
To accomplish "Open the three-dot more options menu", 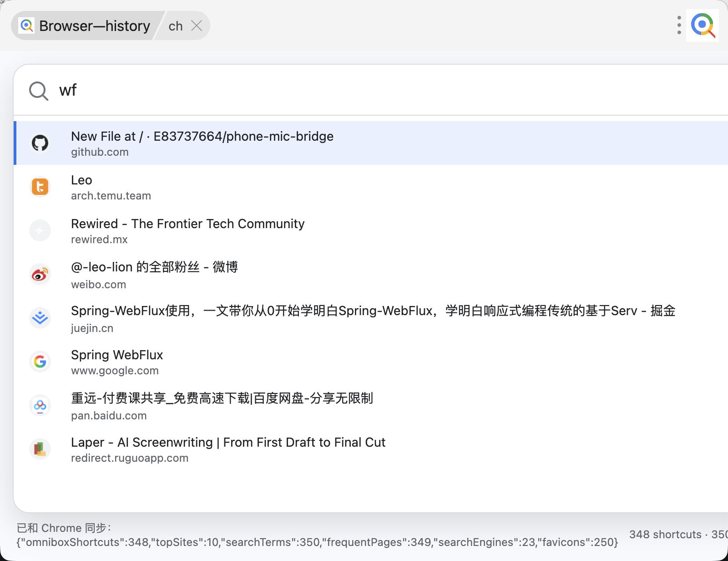I will click(679, 25).
